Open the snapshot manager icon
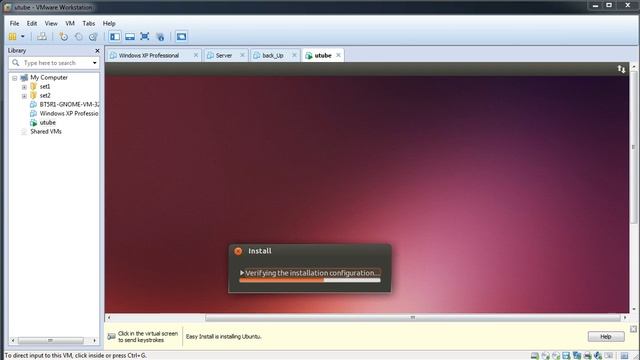The width and height of the screenshot is (640, 360). pyautogui.click(x=93, y=37)
